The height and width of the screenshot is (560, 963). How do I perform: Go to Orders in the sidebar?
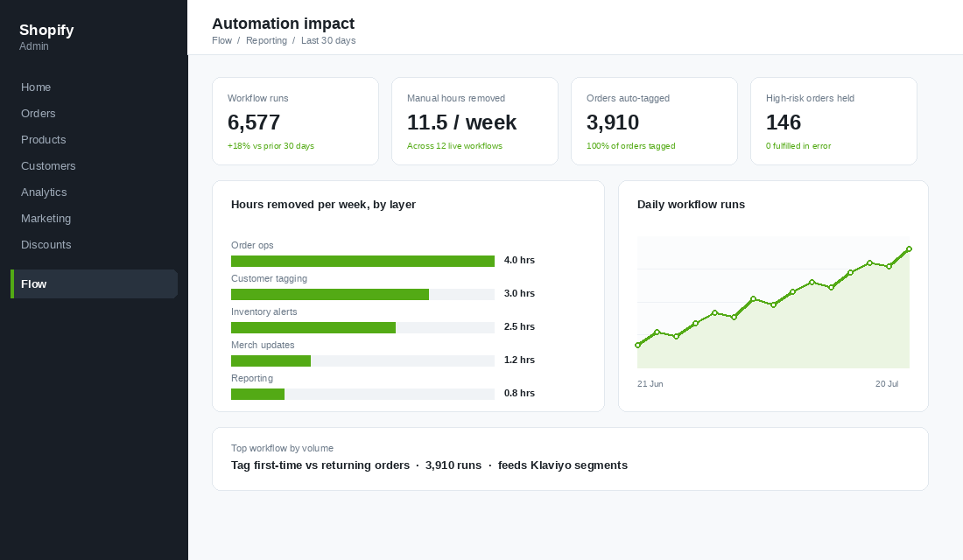(x=38, y=114)
